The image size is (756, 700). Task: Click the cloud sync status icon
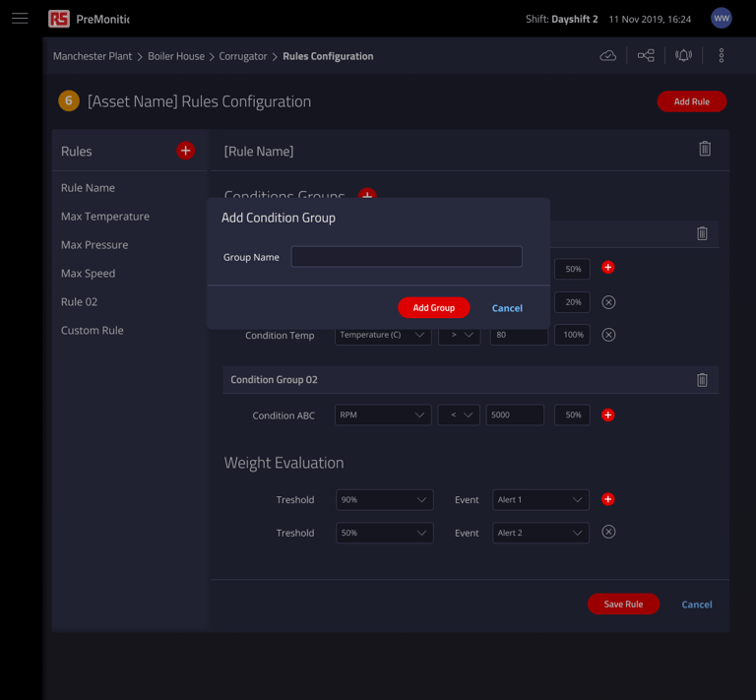point(608,56)
